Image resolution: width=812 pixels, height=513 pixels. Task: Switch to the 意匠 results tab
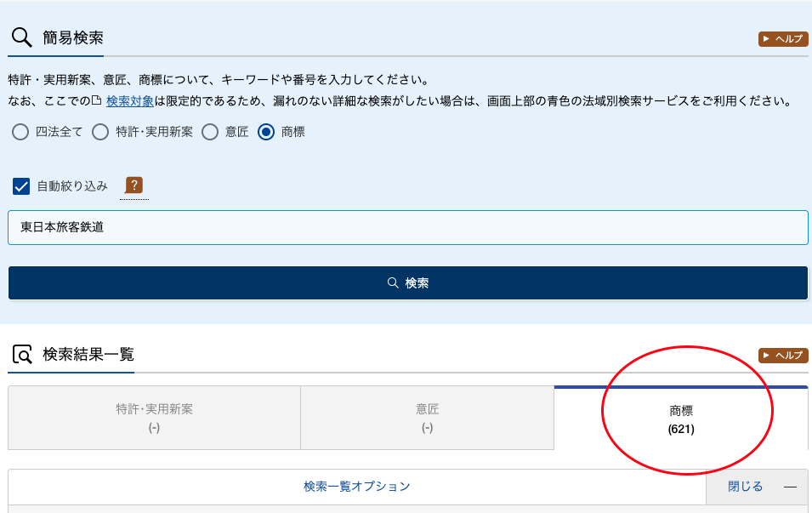point(427,418)
